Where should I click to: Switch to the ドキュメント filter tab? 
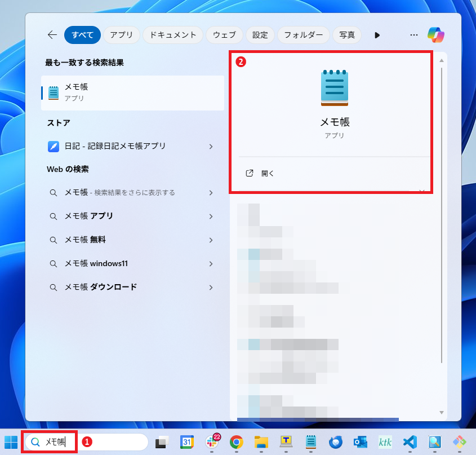pos(172,35)
